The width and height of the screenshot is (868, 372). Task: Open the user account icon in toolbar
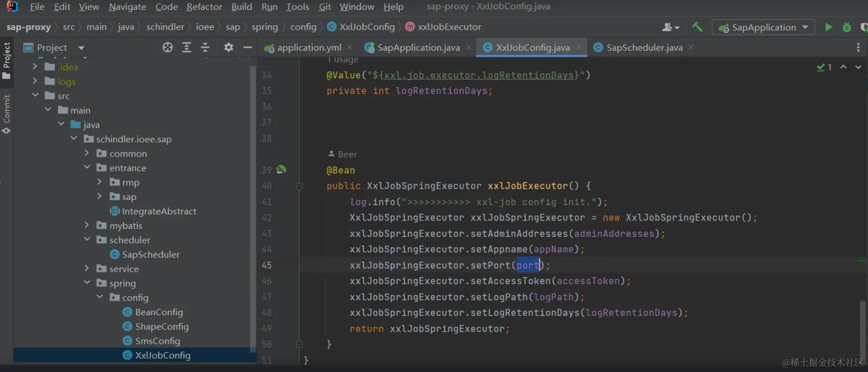click(670, 27)
